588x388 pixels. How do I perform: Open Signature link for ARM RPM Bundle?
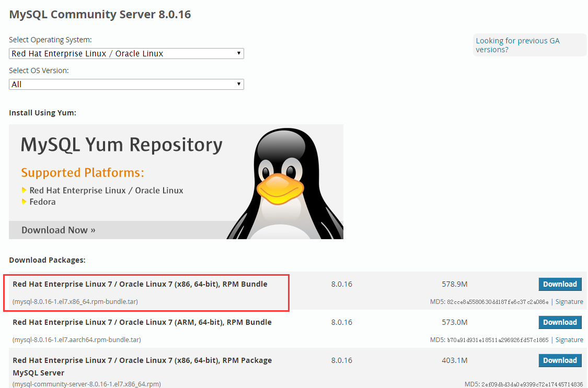(569, 340)
